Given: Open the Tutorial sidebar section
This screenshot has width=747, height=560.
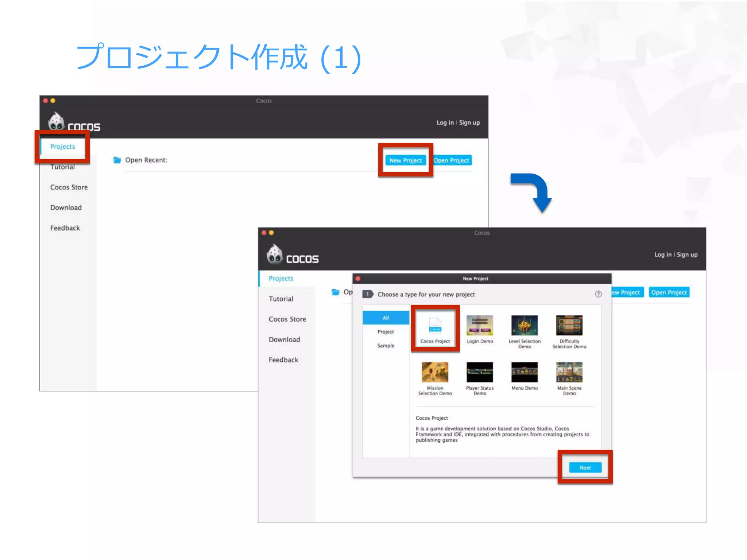Looking at the screenshot, I should click(x=281, y=299).
